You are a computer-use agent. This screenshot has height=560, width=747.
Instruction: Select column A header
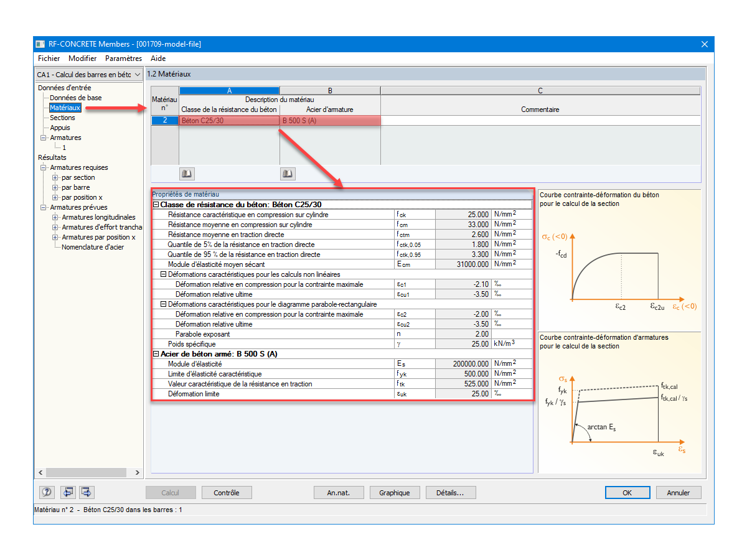(x=229, y=91)
